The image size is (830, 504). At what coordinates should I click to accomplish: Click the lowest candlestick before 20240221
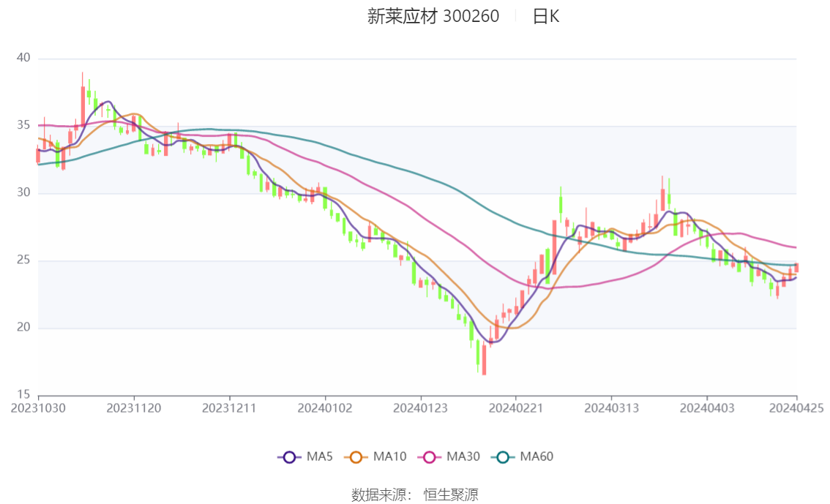pyautogui.click(x=484, y=358)
